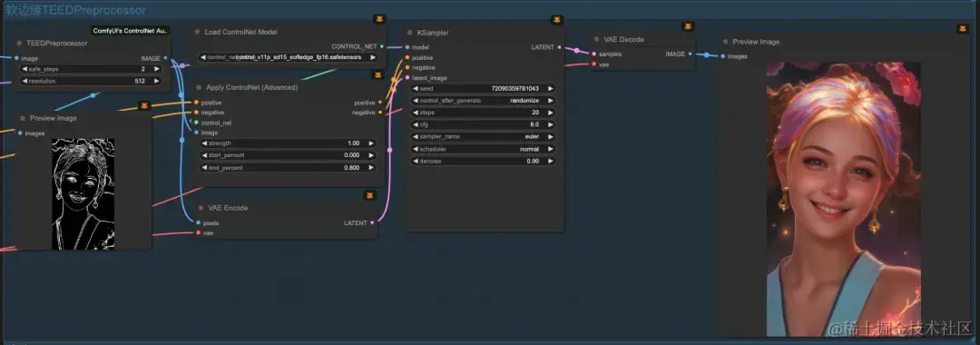Image resolution: width=980 pixels, height=345 pixels.
Task: Click the fox badge above the KSampler node
Action: (557, 20)
